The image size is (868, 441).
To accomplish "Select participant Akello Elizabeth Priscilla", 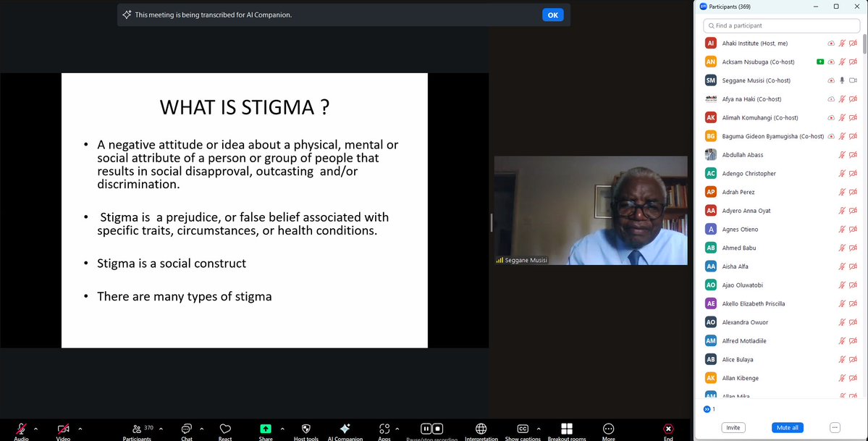I will pyautogui.click(x=781, y=303).
